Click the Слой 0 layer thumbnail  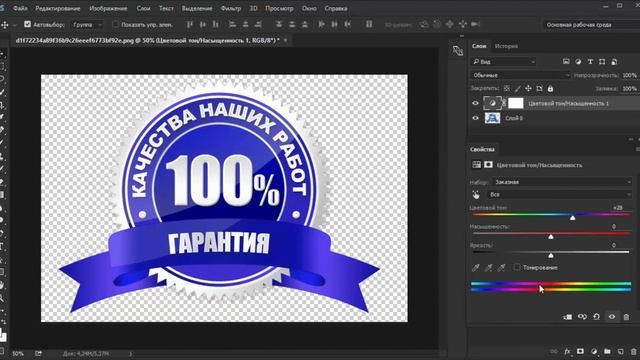492,118
